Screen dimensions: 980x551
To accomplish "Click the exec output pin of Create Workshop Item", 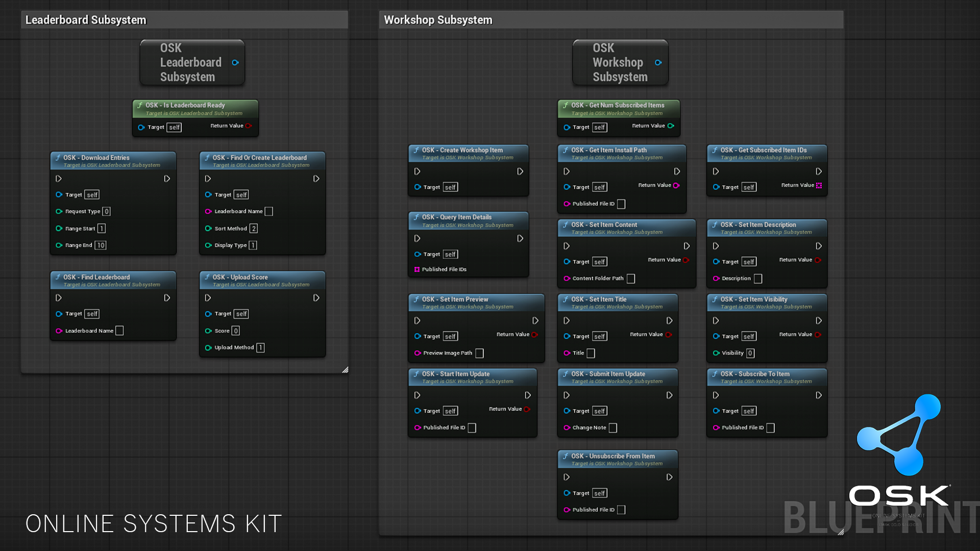I will click(520, 171).
